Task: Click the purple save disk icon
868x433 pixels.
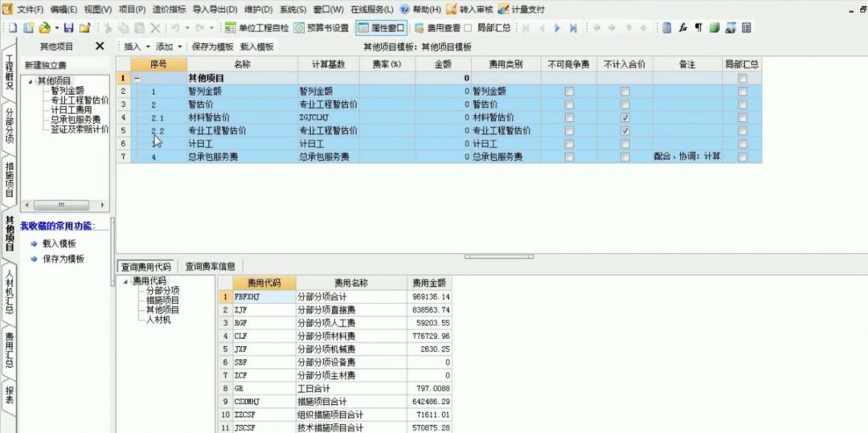Action: (x=68, y=27)
